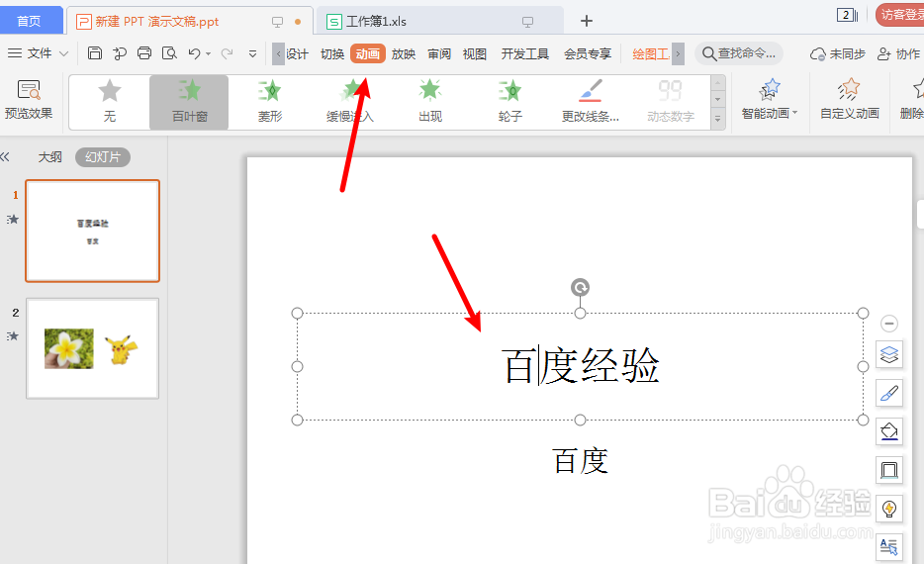Viewport: 924px width, 564px height.
Task: Click the 访客登录 guest login button
Action: pyautogui.click(x=900, y=15)
